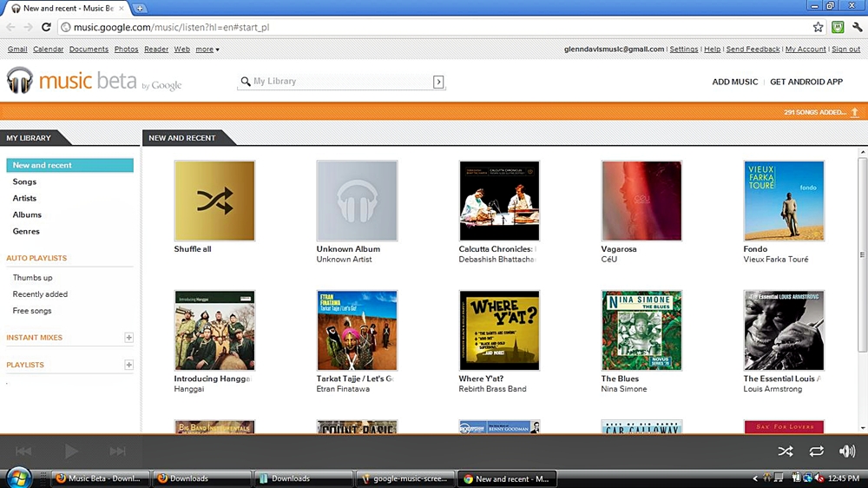The width and height of the screenshot is (868, 488).
Task: Click the upload arrow icon in orange bar
Action: point(855,112)
